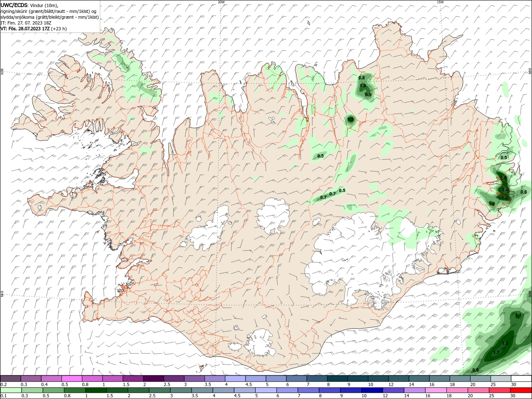532x399 pixels.
Task: Click the '0.2' label in the legend
Action: (x=3, y=384)
